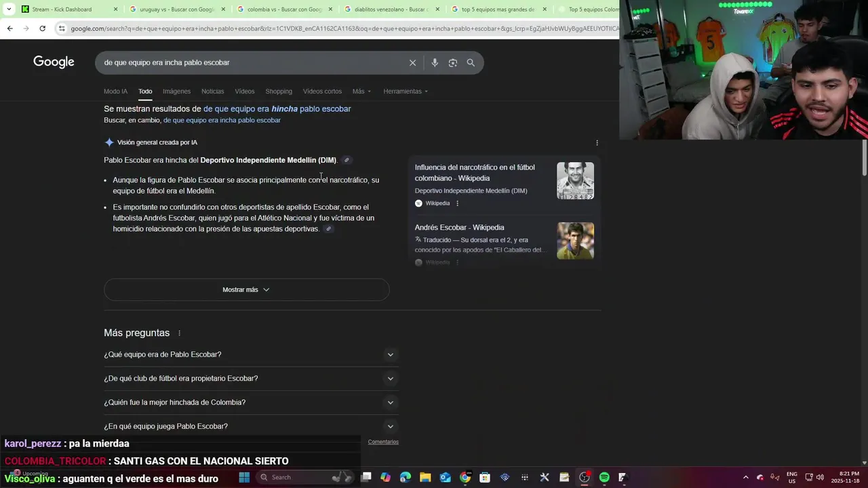Open Outlook from the taskbar
The image size is (868, 488).
pyautogui.click(x=445, y=477)
